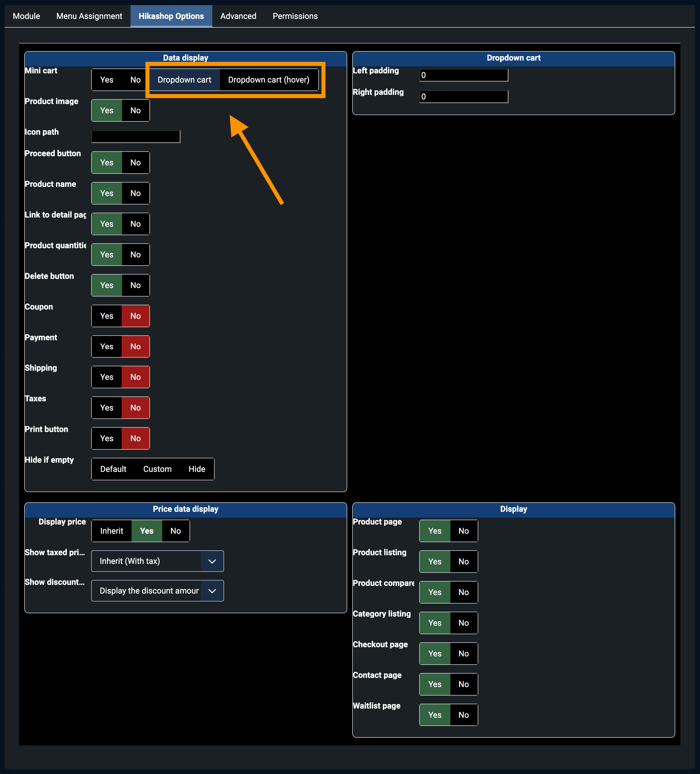This screenshot has height=774, width=700.
Task: Enable Taxes display with Yes
Action: (106, 408)
